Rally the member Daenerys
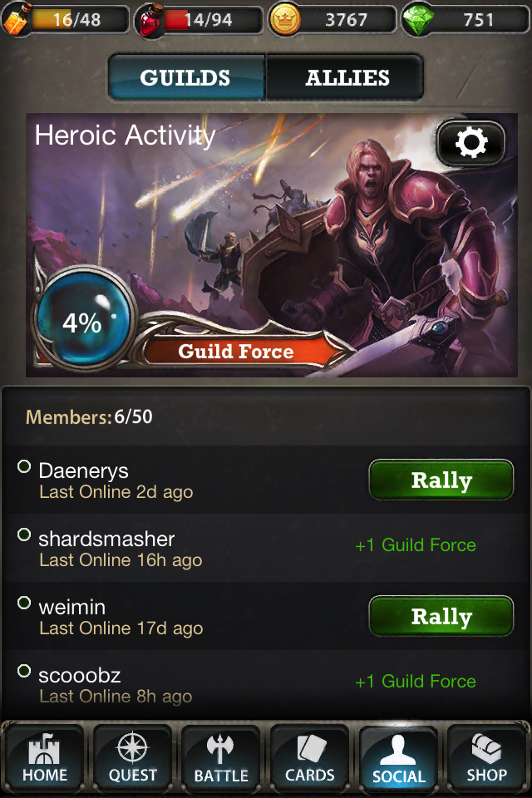Screen dimensions: 532x798 [441, 480]
